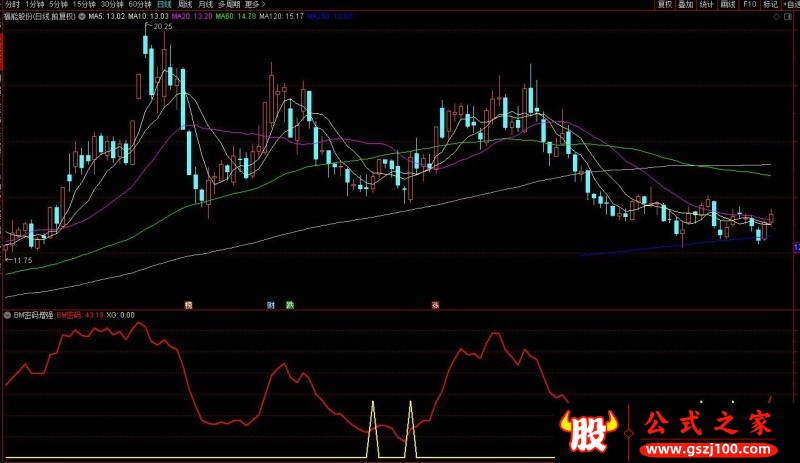This screenshot has width=800, height=463.
Task: Expand the round dropdown beside BM密码增强
Action: coord(8,315)
